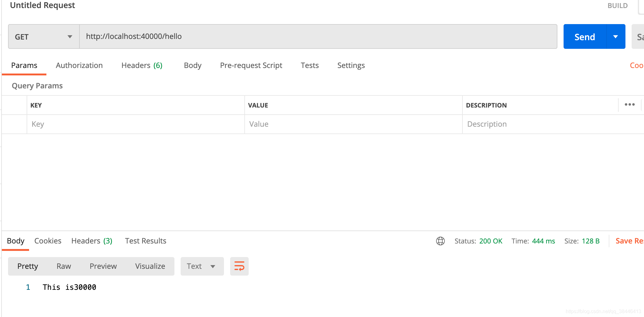
Task: Click line number 1 in response
Action: pos(28,287)
